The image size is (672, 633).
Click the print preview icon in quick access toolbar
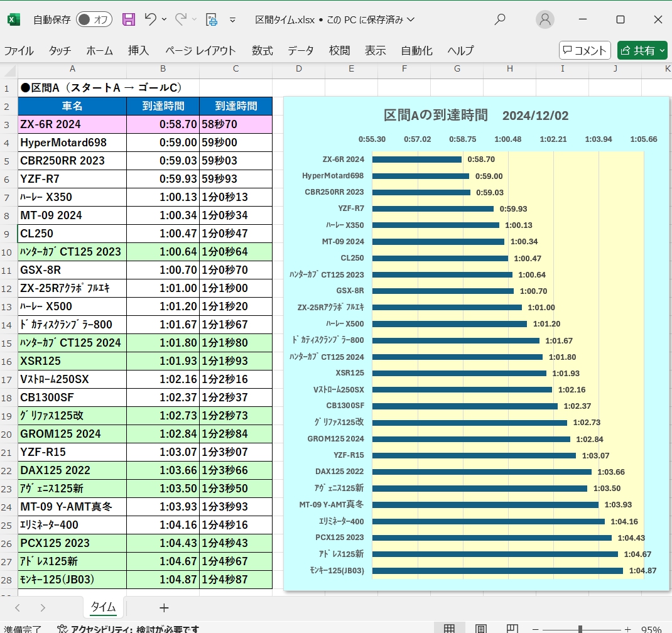212,19
